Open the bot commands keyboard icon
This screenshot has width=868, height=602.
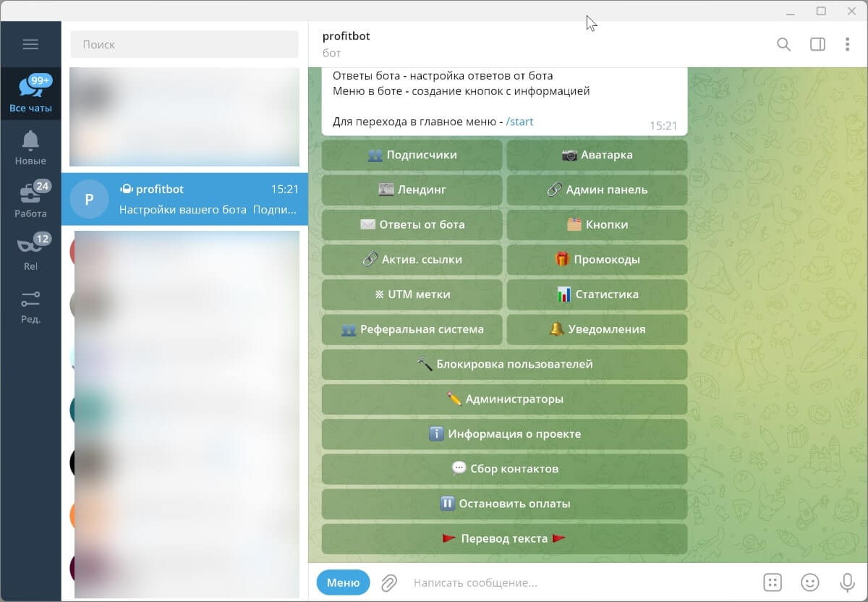tap(773, 582)
